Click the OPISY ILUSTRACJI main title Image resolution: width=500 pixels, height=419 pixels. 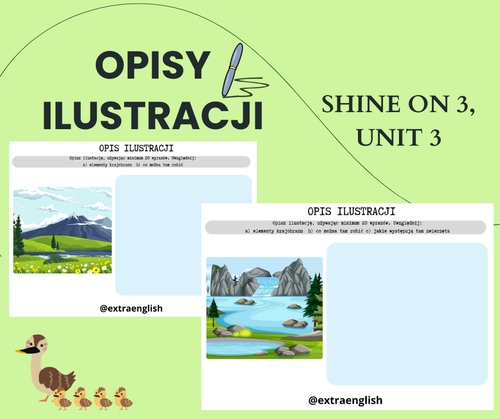point(153,90)
